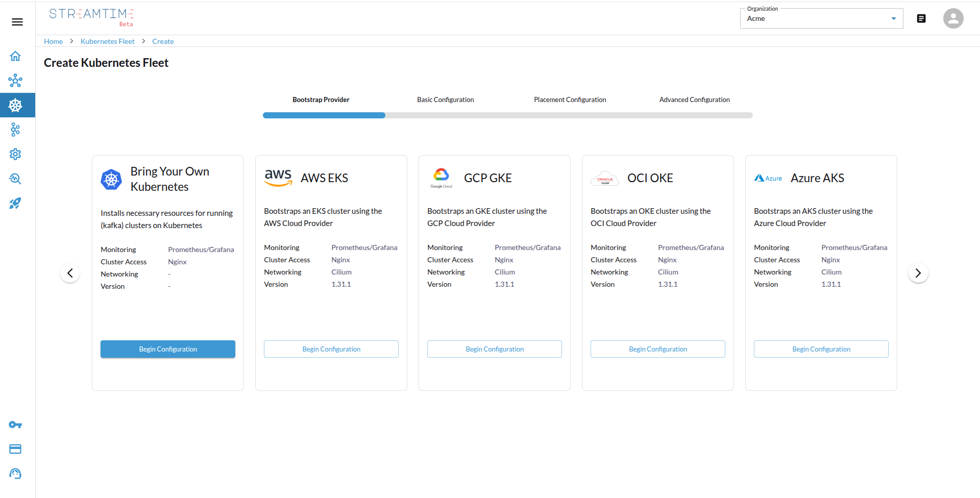Open the monitoring magnifier sidebar icon
This screenshot has width=980, height=498.
click(x=15, y=179)
